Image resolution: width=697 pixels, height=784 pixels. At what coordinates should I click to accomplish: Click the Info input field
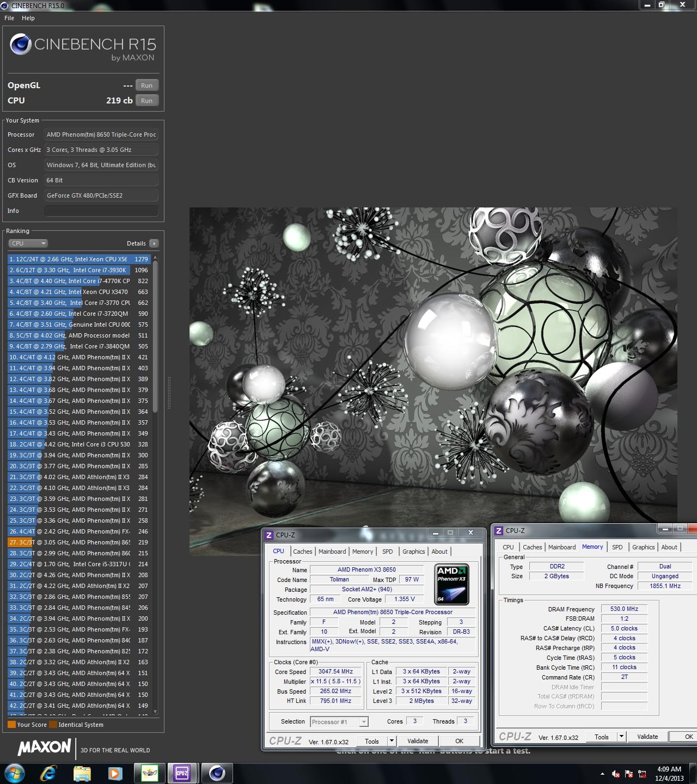[x=101, y=211]
